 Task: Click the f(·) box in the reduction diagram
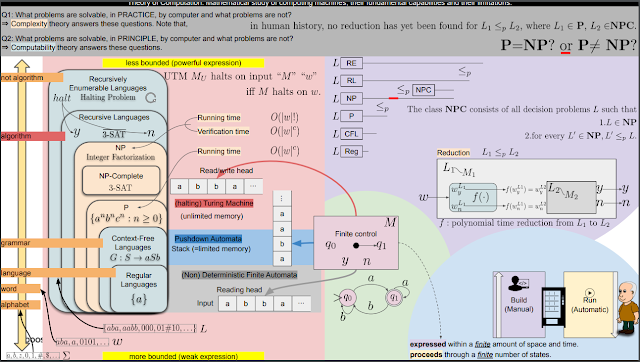473,198
